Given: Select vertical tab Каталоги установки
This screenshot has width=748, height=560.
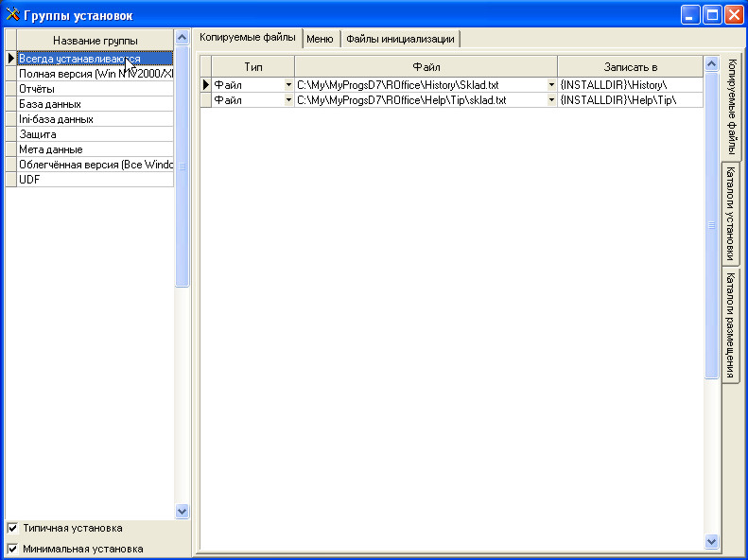Looking at the screenshot, I should coord(731,214).
